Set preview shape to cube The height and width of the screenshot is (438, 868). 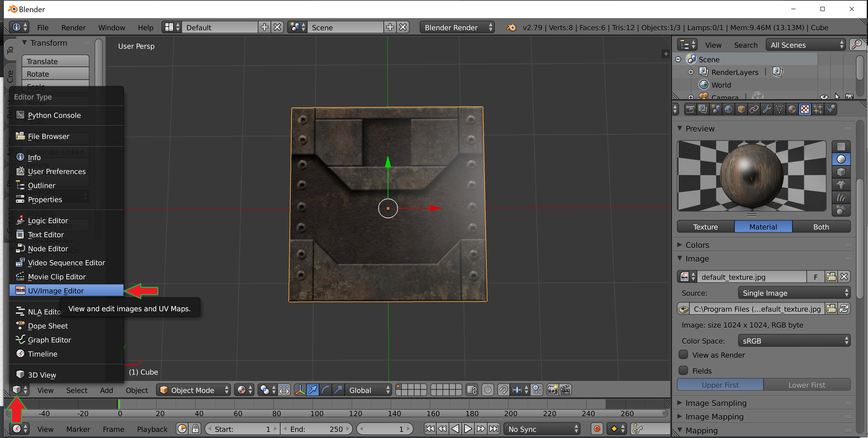pyautogui.click(x=841, y=172)
